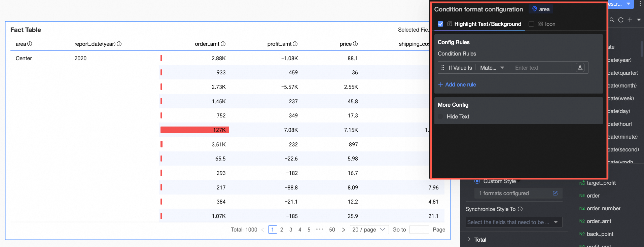
Task: Click the number-type icon next to order field
Action: 582,196
